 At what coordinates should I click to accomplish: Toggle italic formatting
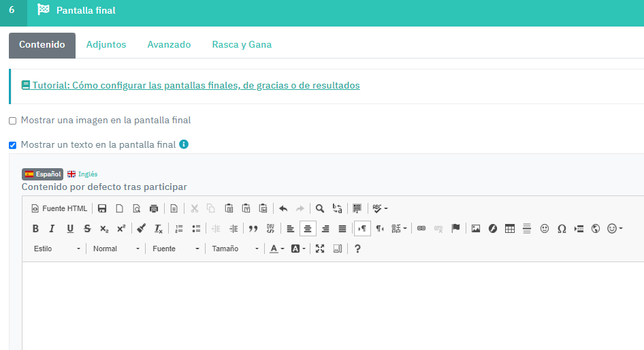coord(52,228)
